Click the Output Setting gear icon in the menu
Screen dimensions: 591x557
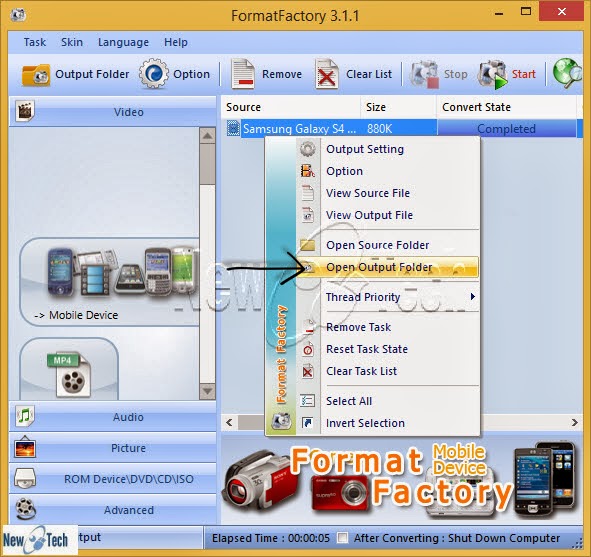[x=308, y=149]
